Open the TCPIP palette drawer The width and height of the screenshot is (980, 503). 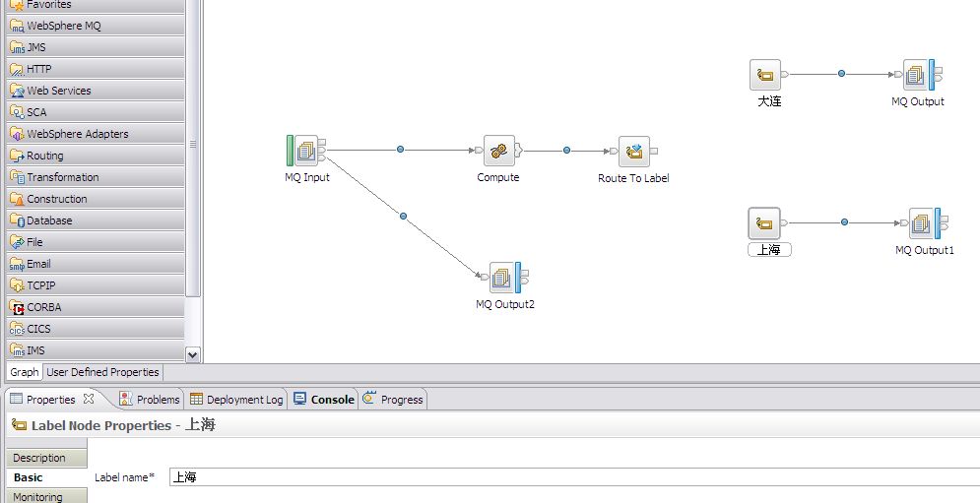(95, 285)
